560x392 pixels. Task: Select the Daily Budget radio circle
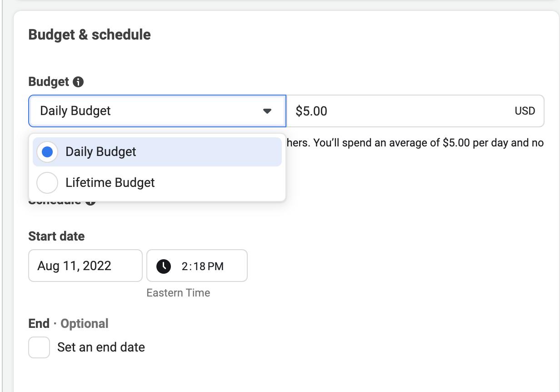(x=47, y=152)
